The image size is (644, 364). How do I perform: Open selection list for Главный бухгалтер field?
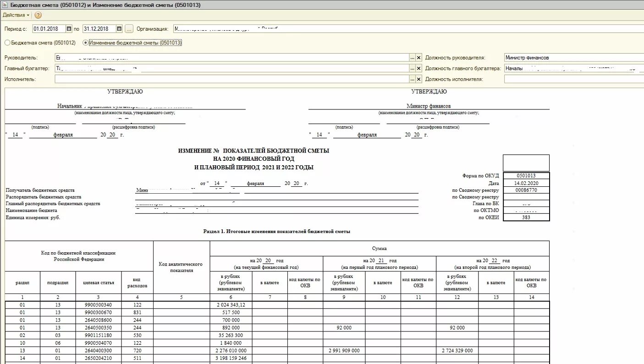click(x=412, y=68)
